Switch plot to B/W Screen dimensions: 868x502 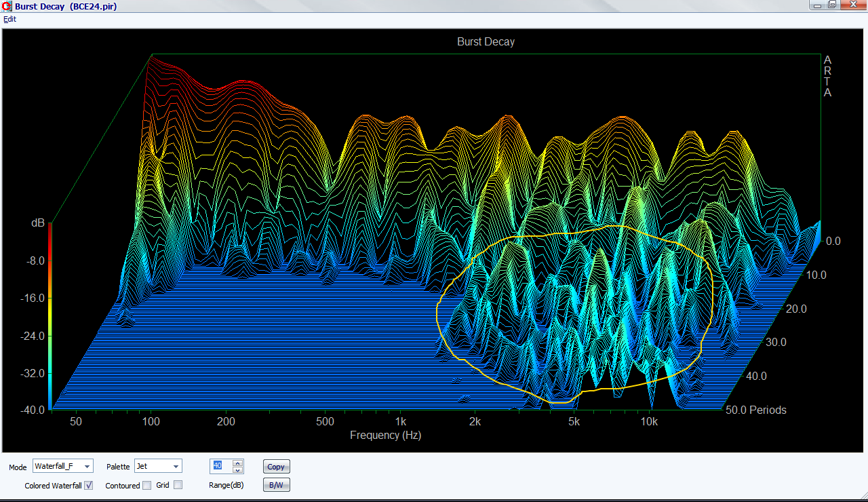276,485
